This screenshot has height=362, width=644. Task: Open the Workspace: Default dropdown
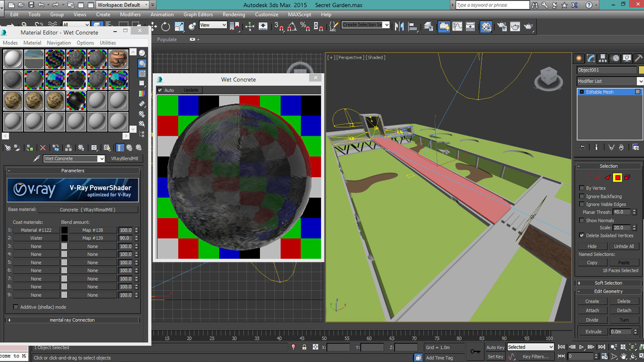pos(123,5)
